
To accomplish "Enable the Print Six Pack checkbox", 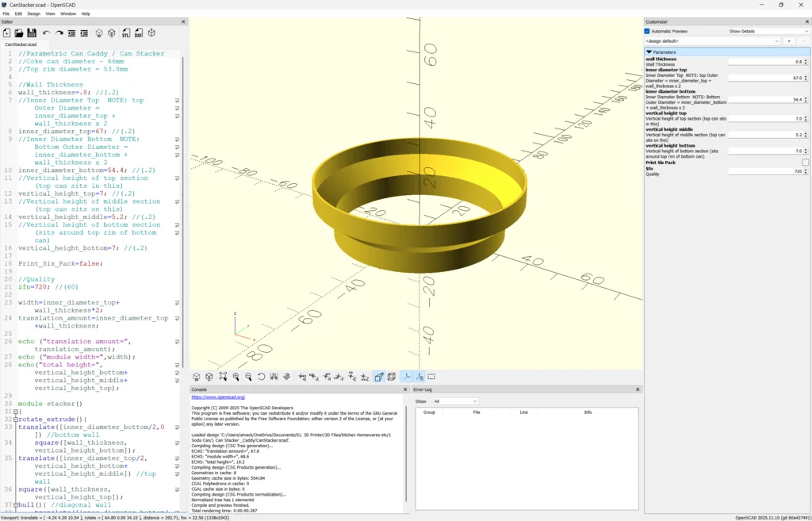I will click(805, 163).
